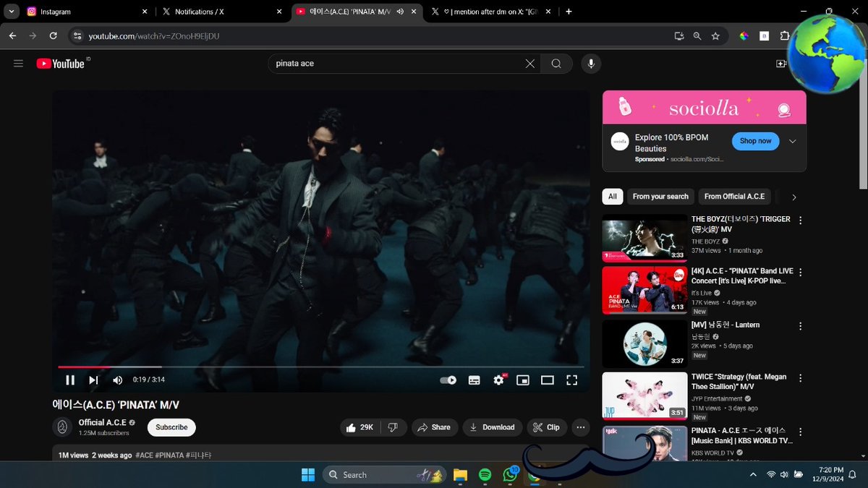This screenshot has height=488, width=868.
Task: Show more filter chips with arrow
Action: [x=794, y=197]
